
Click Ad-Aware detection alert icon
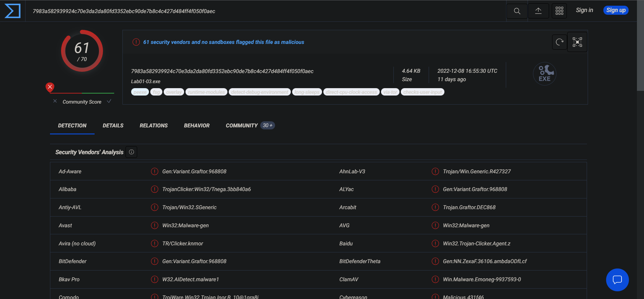pos(154,171)
